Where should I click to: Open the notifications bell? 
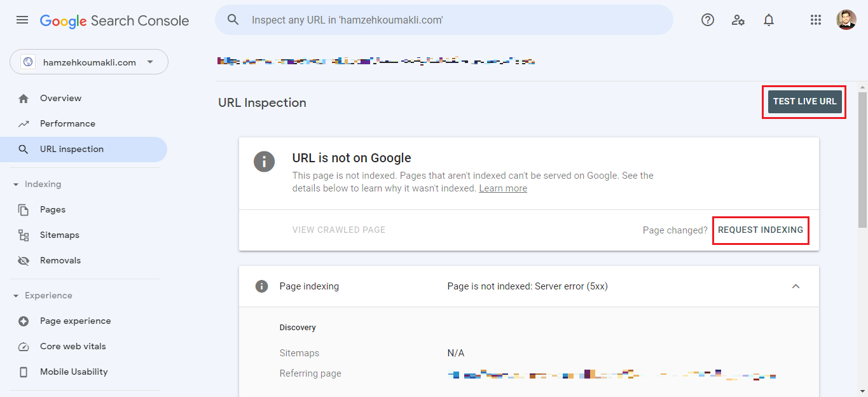(x=769, y=20)
